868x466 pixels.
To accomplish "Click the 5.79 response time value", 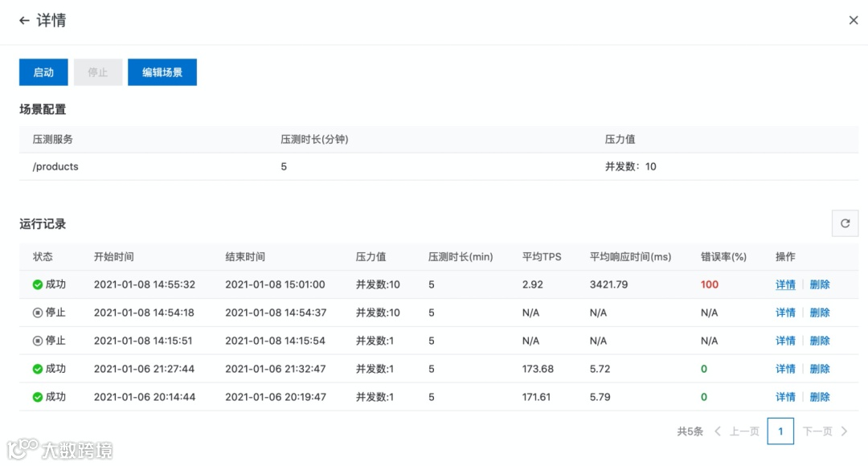I will pyautogui.click(x=600, y=397).
